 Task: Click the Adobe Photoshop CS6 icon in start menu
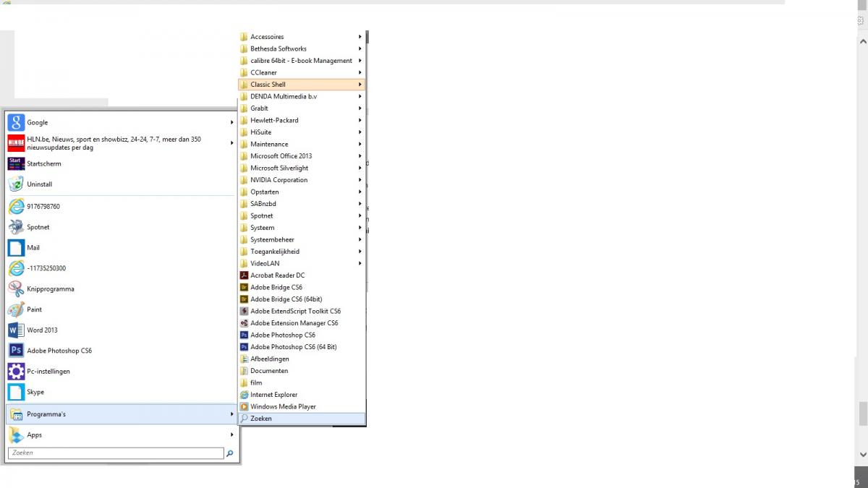click(16, 351)
